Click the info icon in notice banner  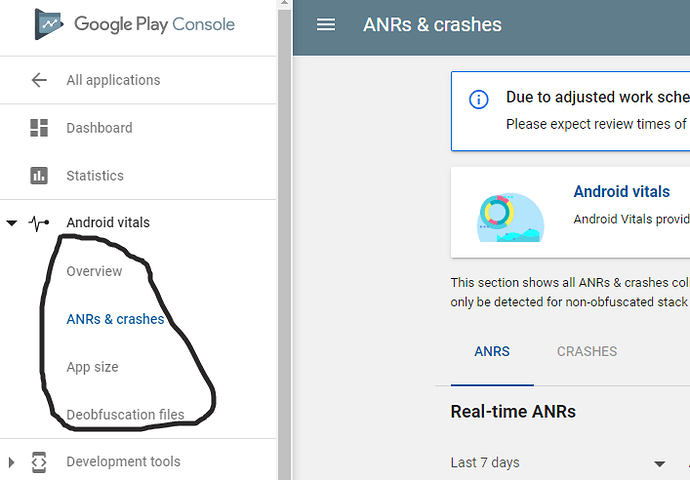click(479, 99)
